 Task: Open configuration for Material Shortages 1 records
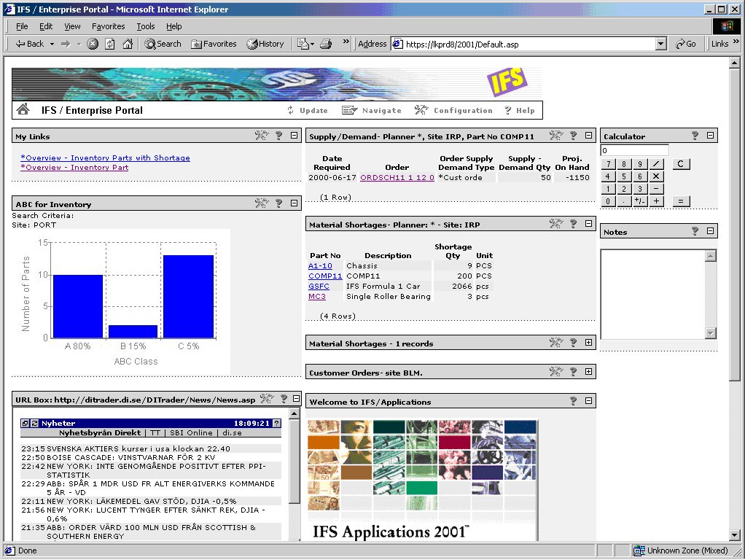(x=556, y=343)
